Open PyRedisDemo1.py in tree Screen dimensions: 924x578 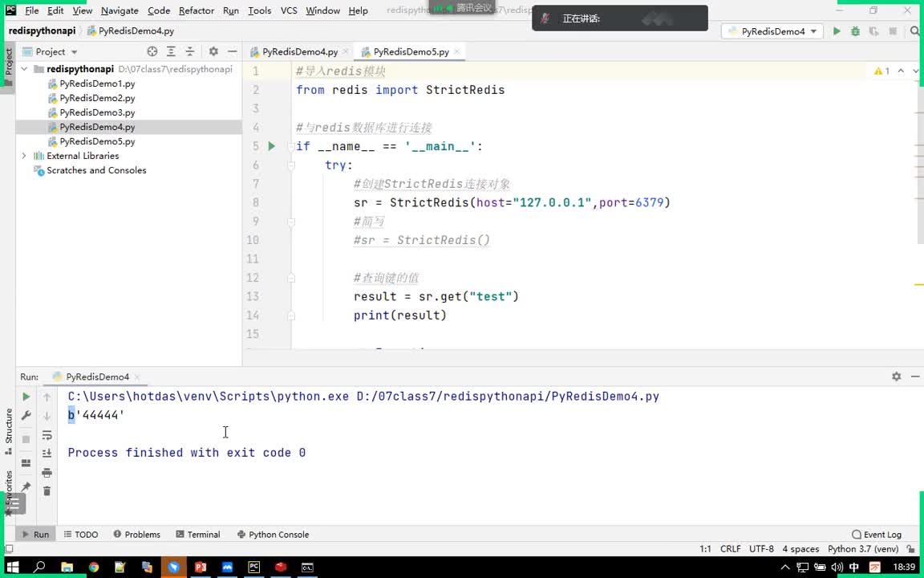click(97, 83)
